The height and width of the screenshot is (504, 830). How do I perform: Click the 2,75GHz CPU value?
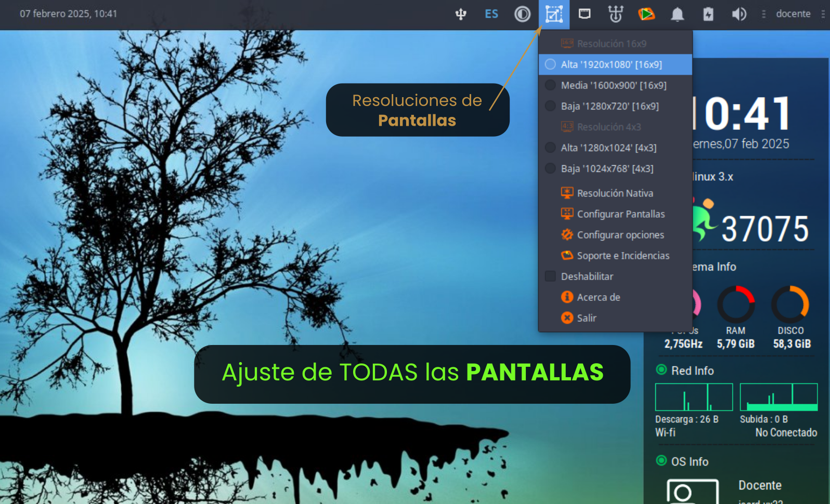coord(683,344)
